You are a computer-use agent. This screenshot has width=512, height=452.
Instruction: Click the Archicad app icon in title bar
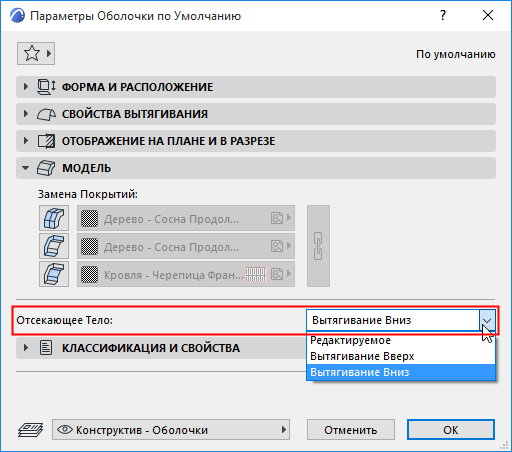tap(17, 16)
